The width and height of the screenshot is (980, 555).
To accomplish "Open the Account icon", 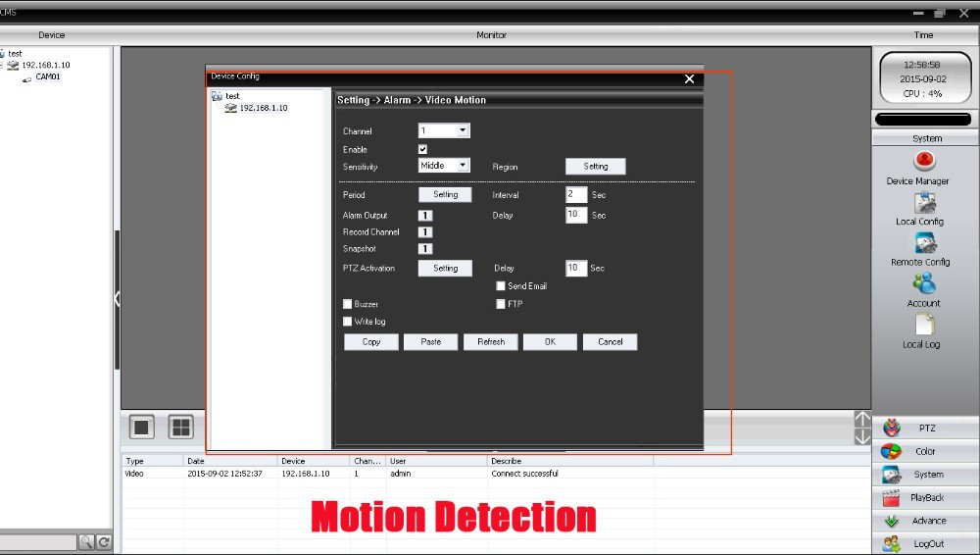I will click(x=923, y=284).
